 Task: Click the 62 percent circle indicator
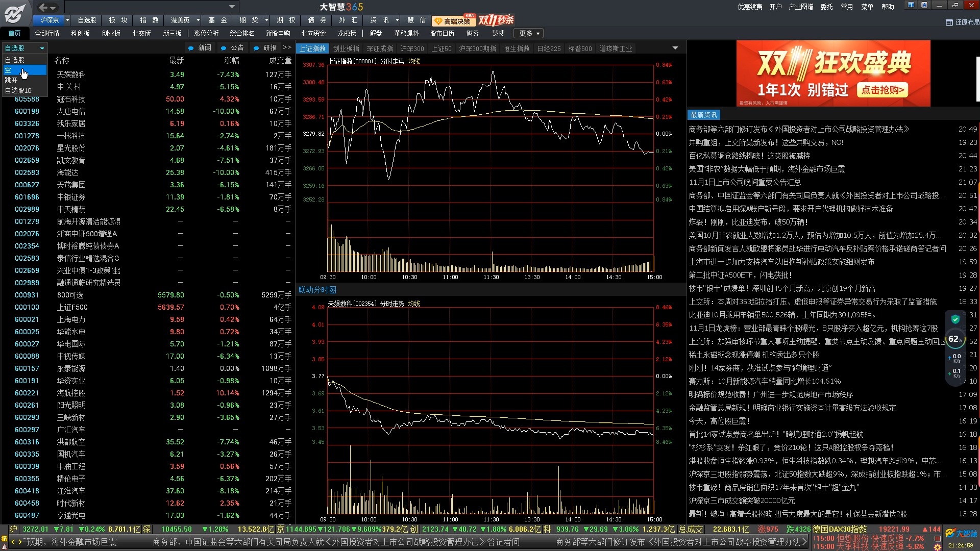tap(955, 339)
